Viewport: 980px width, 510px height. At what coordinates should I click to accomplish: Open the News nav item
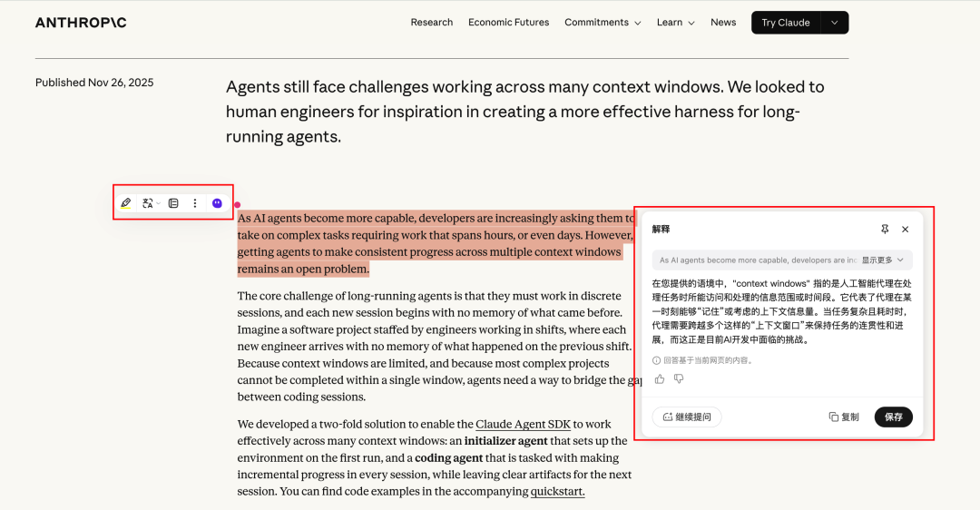(x=723, y=23)
